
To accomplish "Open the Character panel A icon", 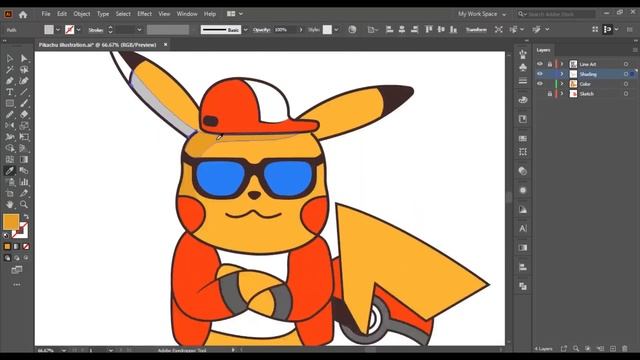I will pos(523,229).
